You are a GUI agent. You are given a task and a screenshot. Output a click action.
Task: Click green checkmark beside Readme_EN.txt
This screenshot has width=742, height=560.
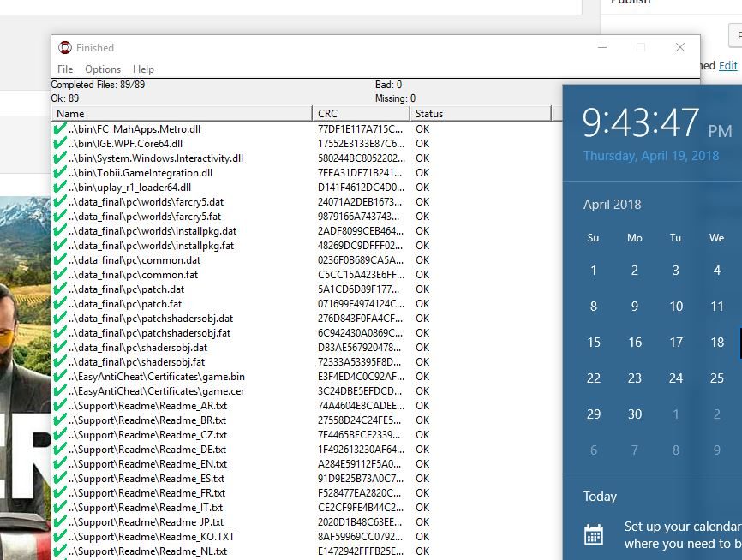[60, 464]
